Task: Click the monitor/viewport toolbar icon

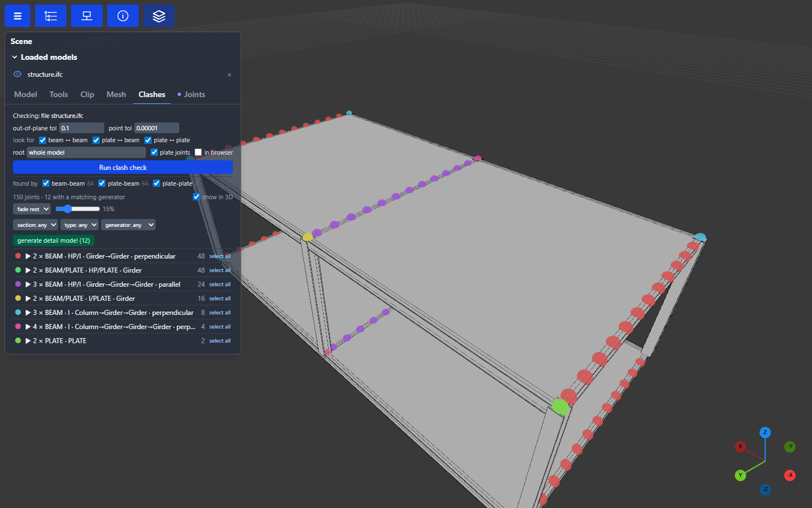Action: click(x=87, y=16)
